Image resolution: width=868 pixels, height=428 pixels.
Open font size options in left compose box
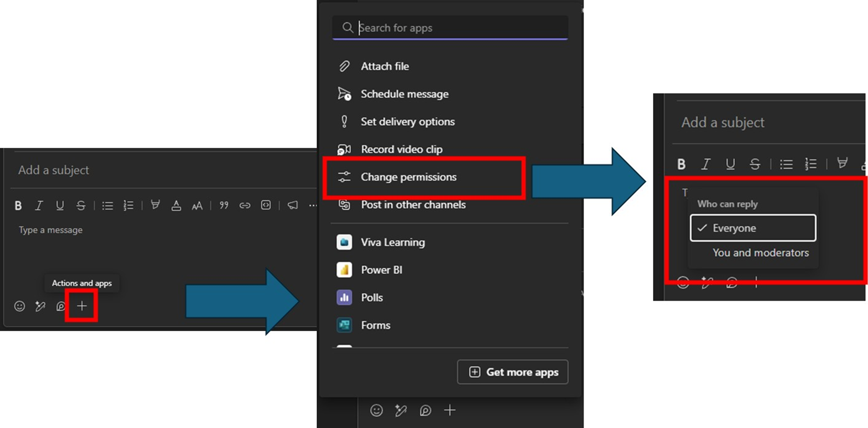197,205
